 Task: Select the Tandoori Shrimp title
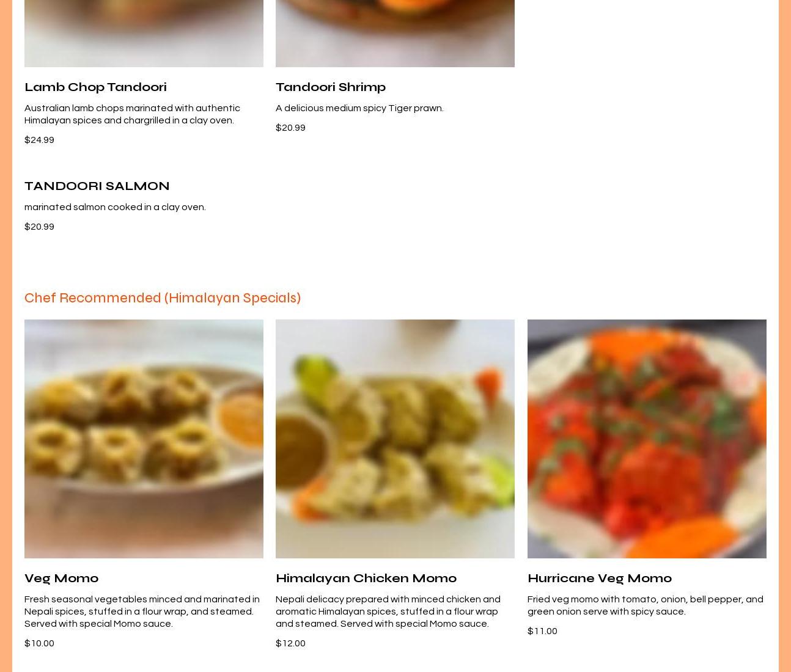click(331, 87)
